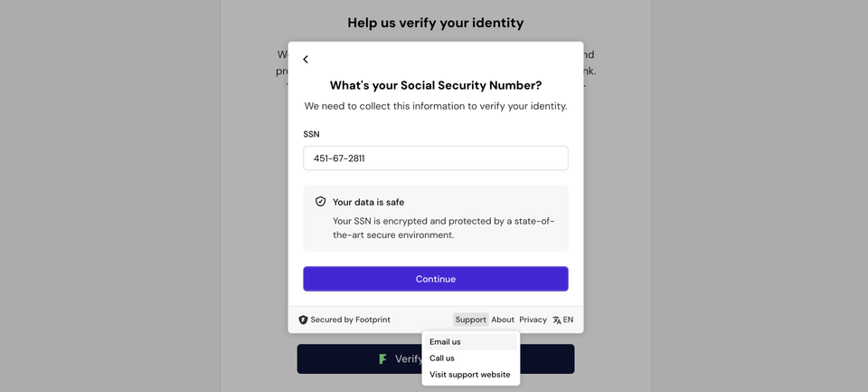This screenshot has width=868, height=392.
Task: Click the Social Security Number dialog title
Action: click(435, 85)
